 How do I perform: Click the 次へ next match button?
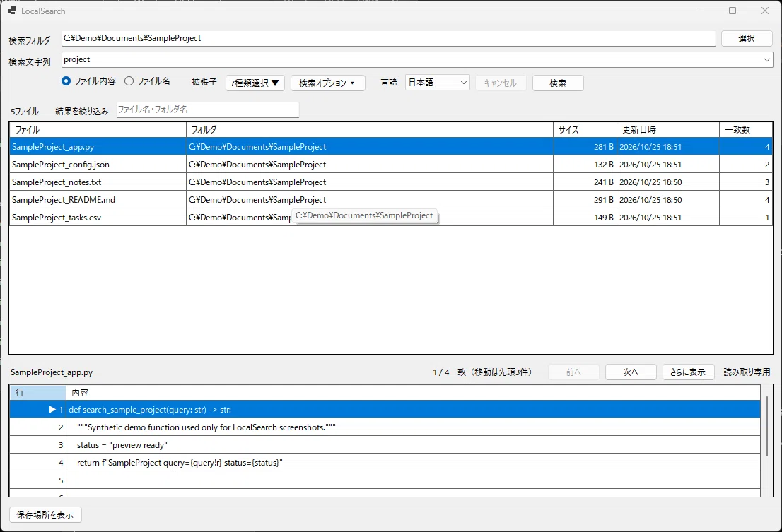(631, 372)
